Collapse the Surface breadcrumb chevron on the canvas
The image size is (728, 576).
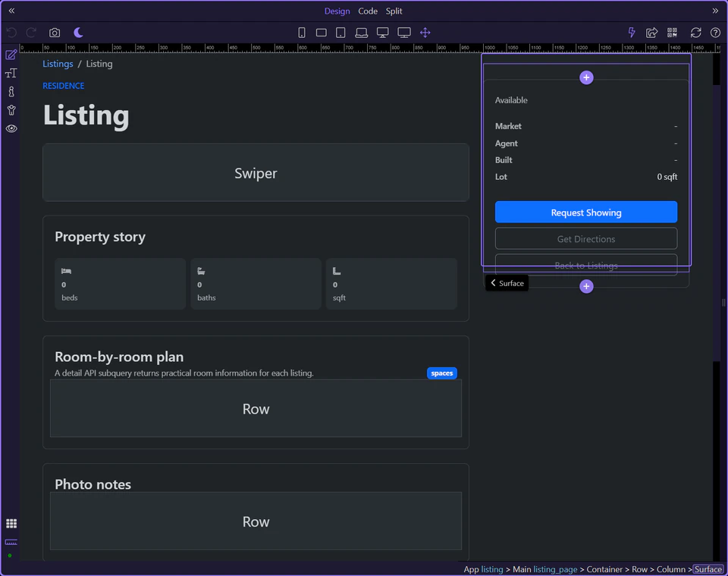coord(494,283)
